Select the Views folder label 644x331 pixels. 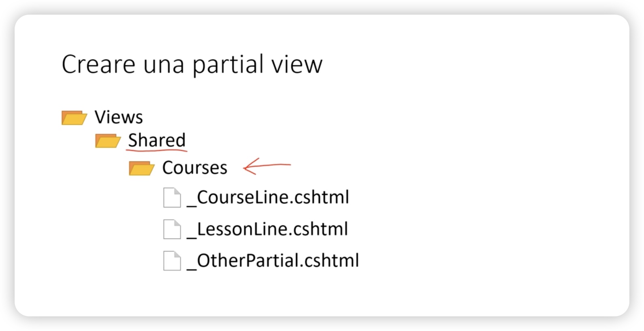[119, 117]
